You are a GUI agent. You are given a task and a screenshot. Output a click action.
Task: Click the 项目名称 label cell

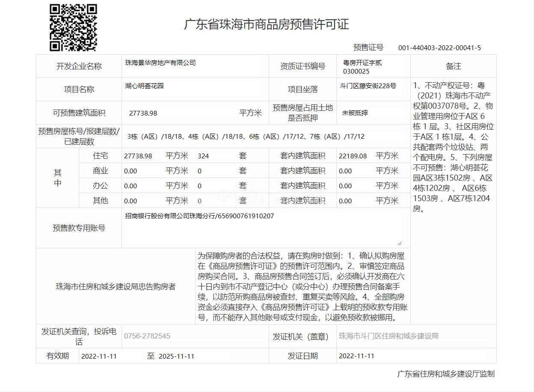79,89
